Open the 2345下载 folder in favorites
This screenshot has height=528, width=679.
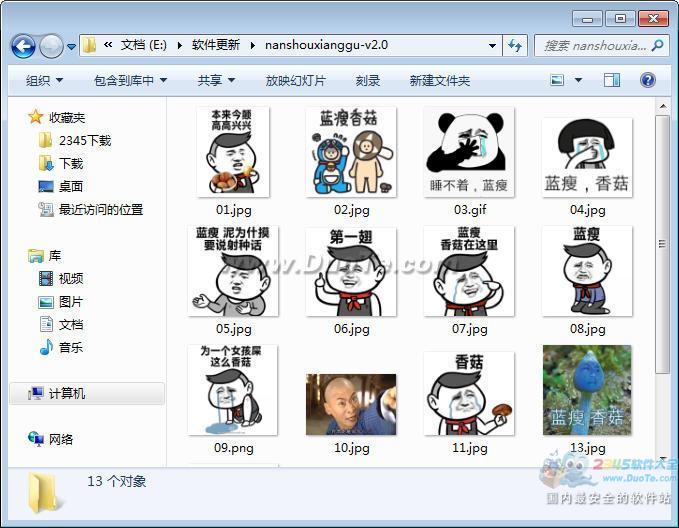[75, 140]
